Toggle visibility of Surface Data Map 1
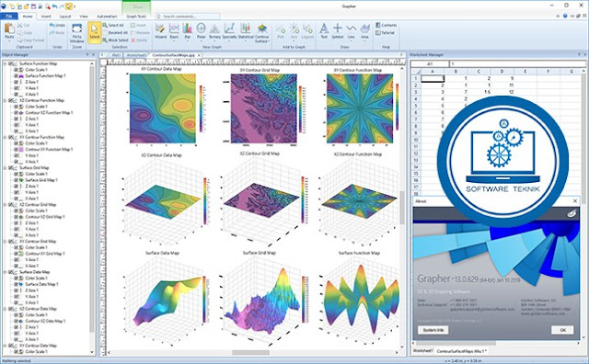This screenshot has height=364, width=589. point(17,284)
